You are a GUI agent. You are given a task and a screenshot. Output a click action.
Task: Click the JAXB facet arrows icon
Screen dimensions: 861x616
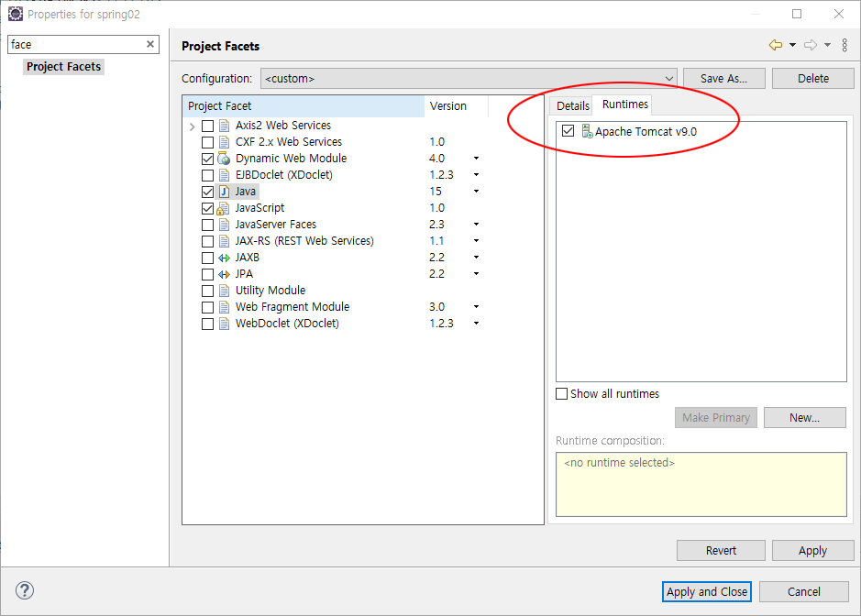pyautogui.click(x=224, y=258)
